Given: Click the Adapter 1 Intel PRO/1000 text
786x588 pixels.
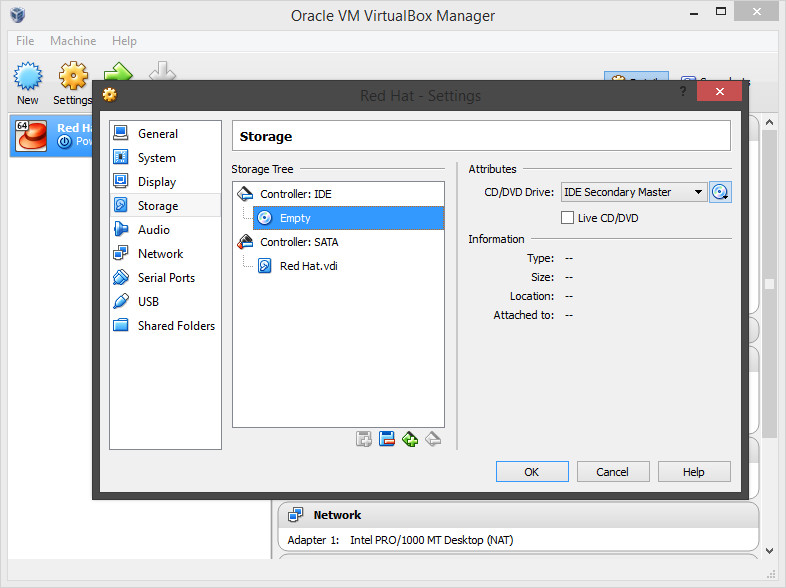Looking at the screenshot, I should [x=400, y=540].
